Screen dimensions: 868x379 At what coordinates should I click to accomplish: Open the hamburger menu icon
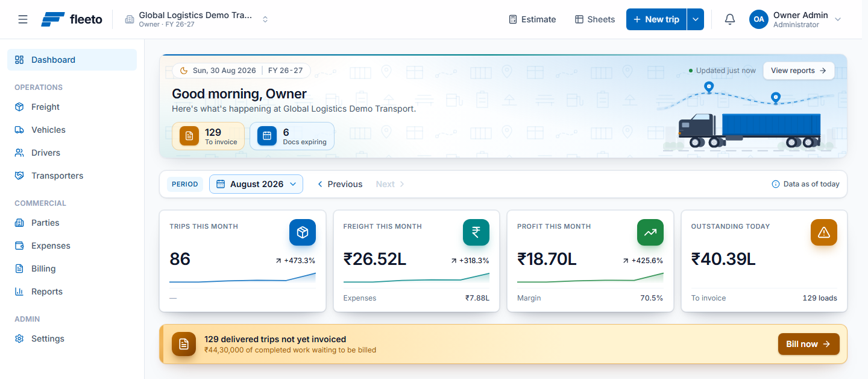click(x=23, y=19)
